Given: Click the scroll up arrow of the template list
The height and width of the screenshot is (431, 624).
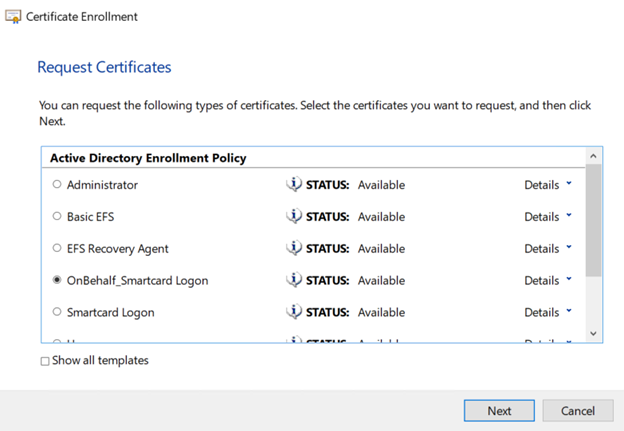Looking at the screenshot, I should pos(593,156).
